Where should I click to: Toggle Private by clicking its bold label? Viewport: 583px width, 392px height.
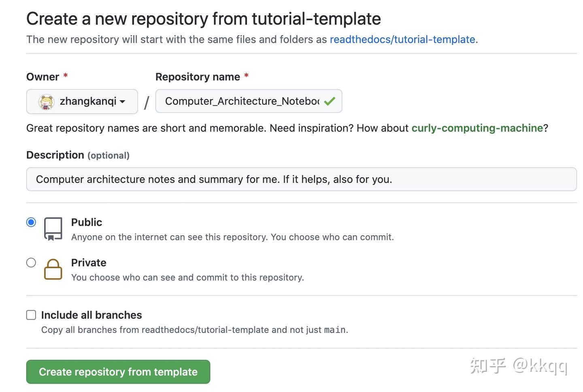point(88,263)
